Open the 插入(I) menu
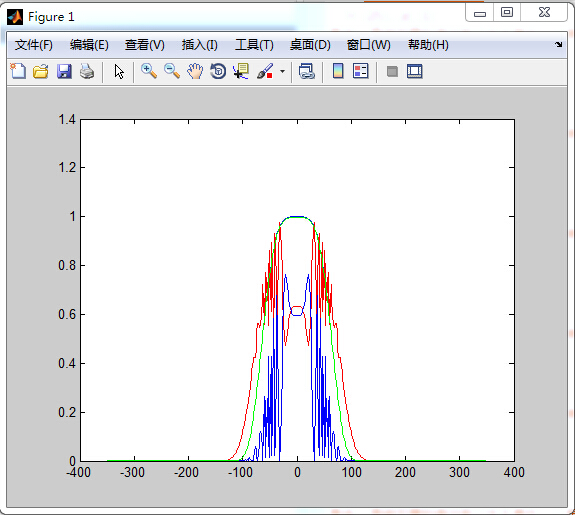The image size is (575, 515). coord(199,45)
